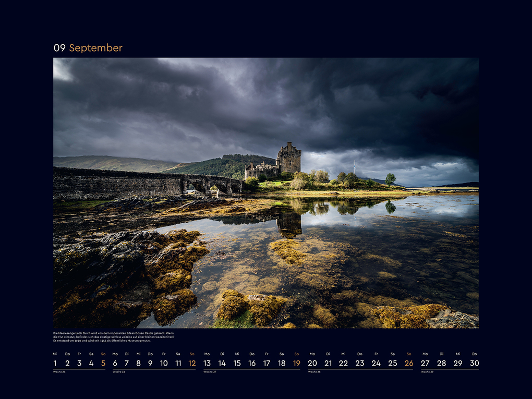Click the Mo header above date 20

(313, 353)
